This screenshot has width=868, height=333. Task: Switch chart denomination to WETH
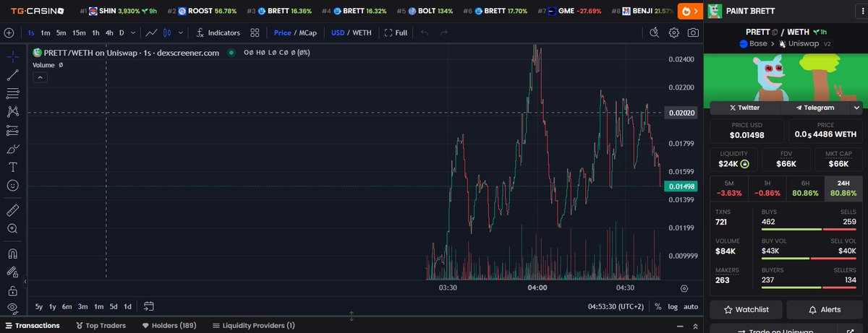point(362,33)
